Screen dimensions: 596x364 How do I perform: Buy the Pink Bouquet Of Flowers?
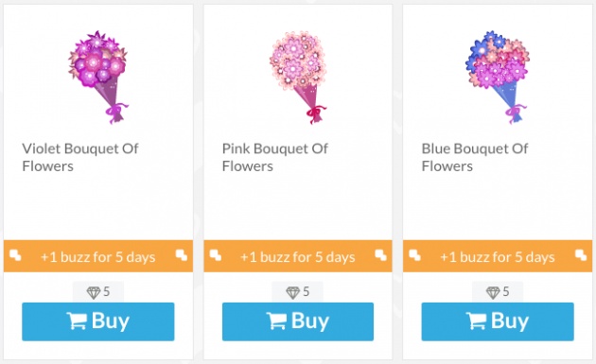[298, 321]
